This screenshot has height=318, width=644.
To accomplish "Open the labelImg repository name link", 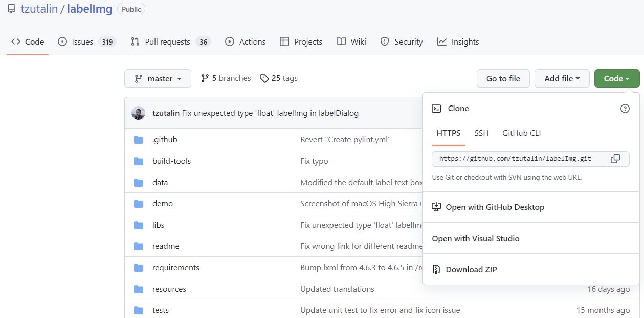I will coord(89,9).
